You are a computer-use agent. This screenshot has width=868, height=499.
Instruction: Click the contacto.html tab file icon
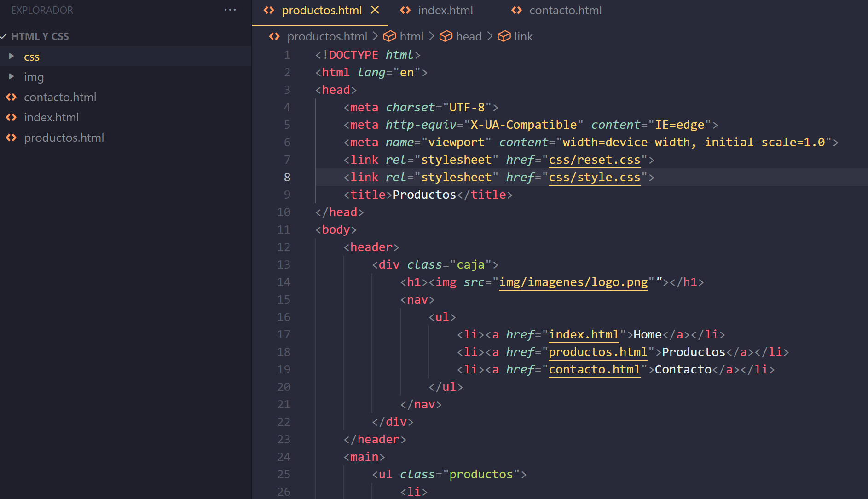pyautogui.click(x=517, y=10)
